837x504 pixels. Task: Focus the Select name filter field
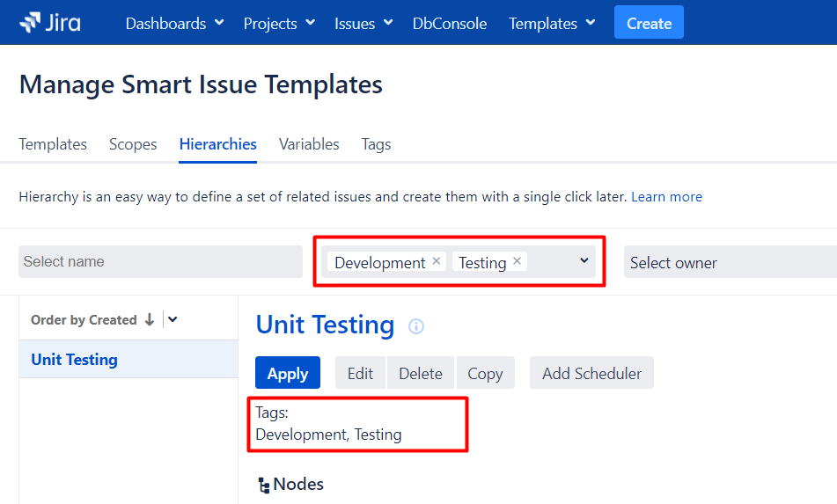[160, 261]
